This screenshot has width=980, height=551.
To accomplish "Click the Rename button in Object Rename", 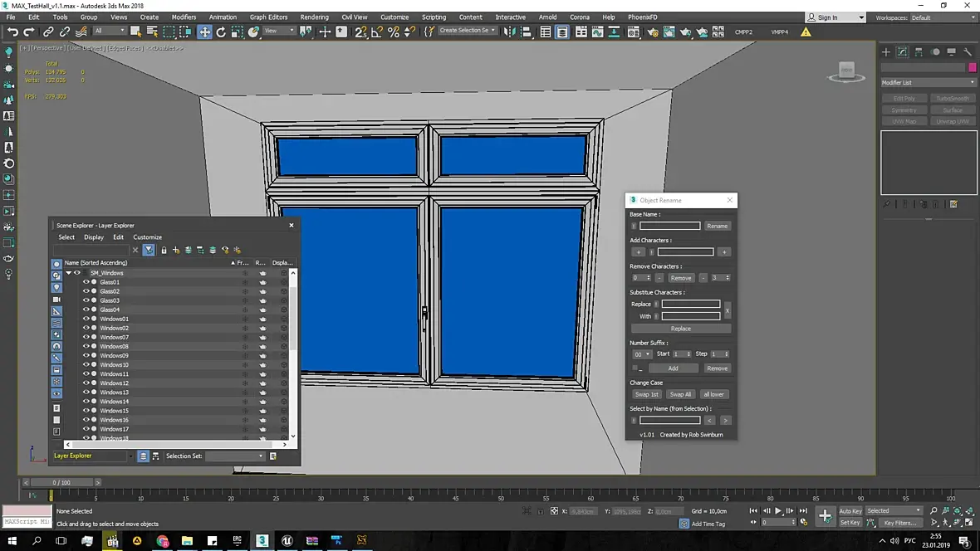I will coord(717,226).
